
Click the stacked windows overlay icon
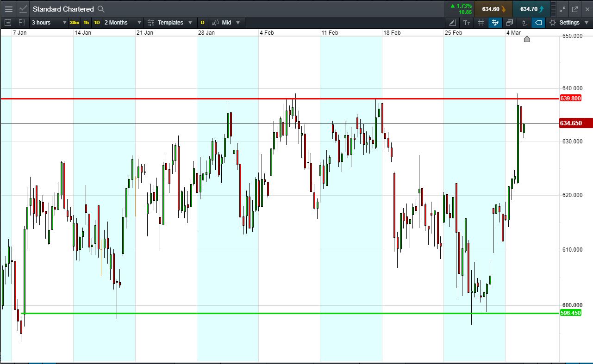point(510,22)
